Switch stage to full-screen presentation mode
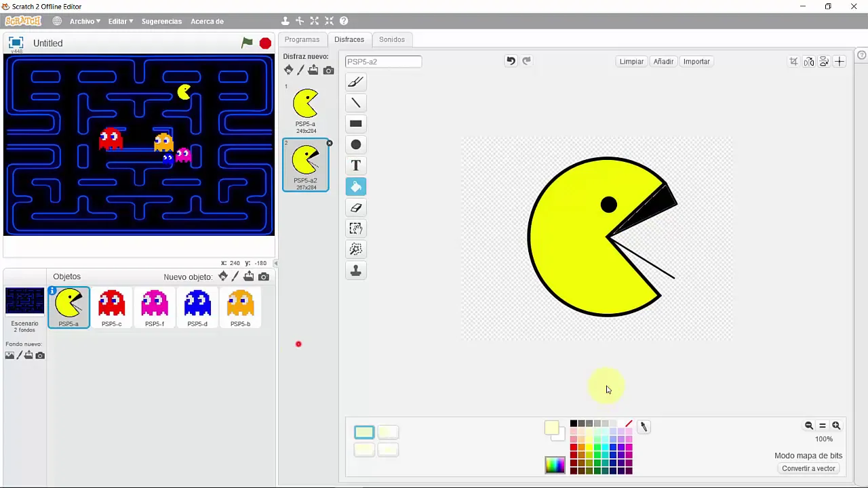868x488 pixels. tap(16, 43)
